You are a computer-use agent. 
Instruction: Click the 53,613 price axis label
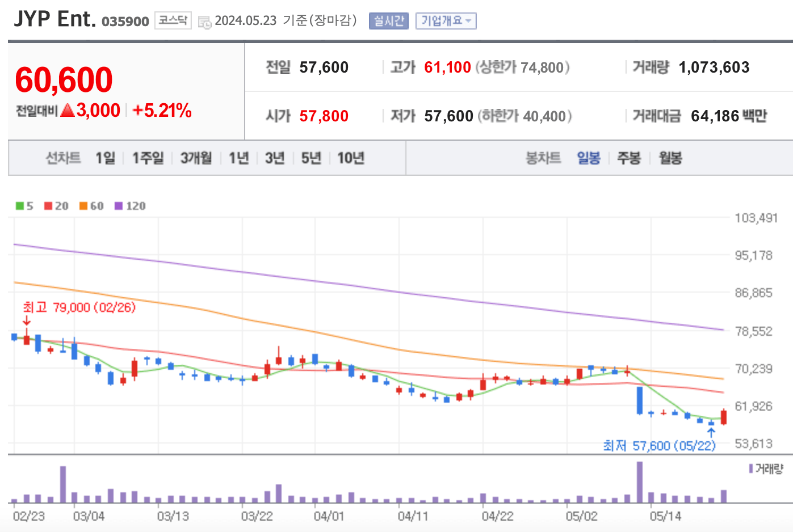(x=754, y=444)
